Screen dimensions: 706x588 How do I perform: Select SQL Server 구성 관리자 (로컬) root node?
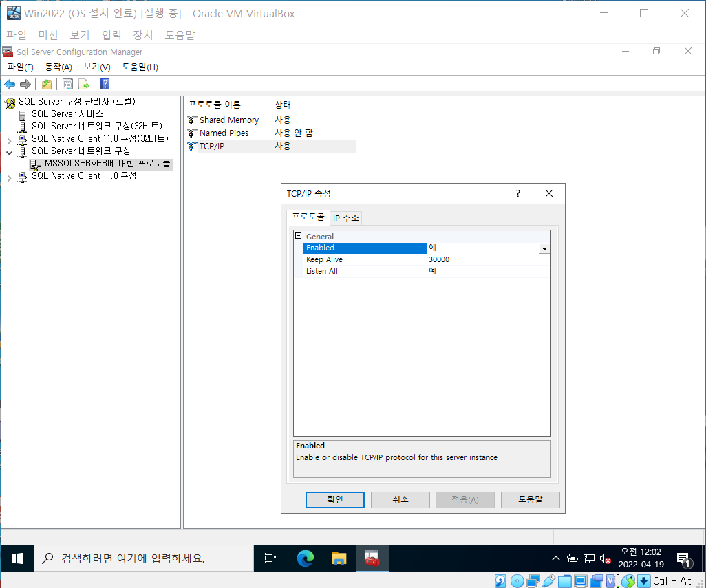(76, 102)
